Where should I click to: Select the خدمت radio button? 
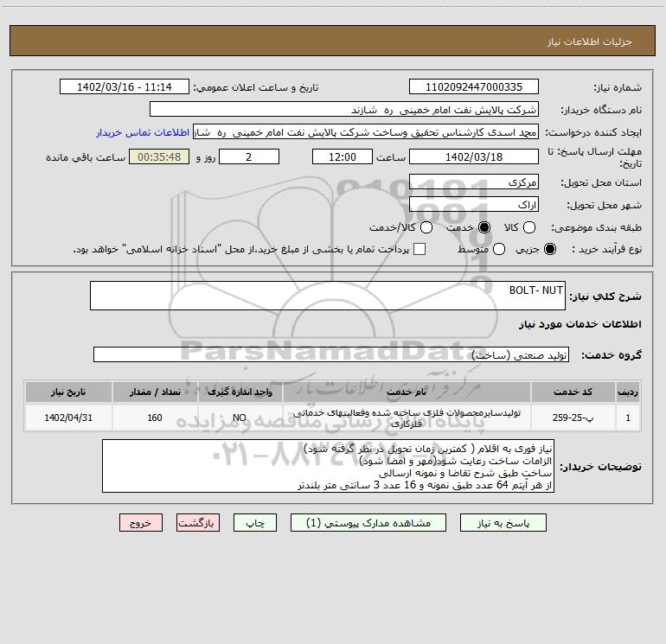tap(484, 227)
